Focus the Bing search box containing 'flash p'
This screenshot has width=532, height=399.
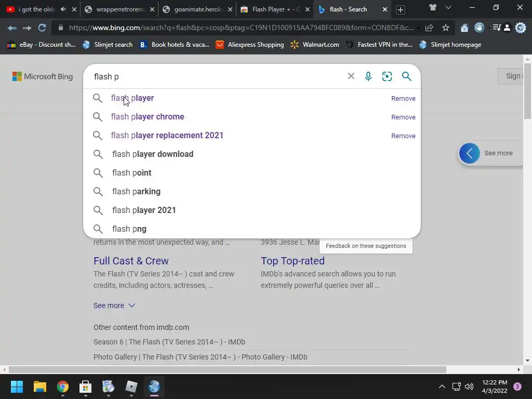tap(217, 76)
